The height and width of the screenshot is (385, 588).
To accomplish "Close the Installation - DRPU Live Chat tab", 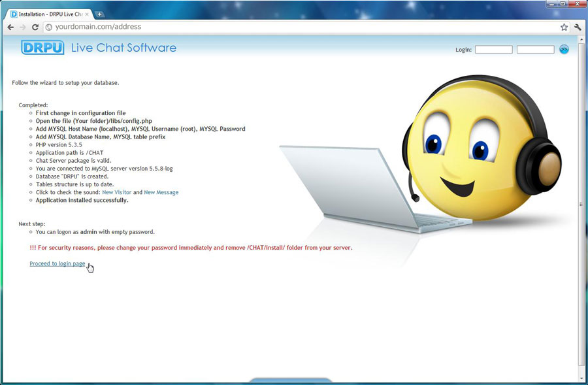I will click(x=87, y=14).
